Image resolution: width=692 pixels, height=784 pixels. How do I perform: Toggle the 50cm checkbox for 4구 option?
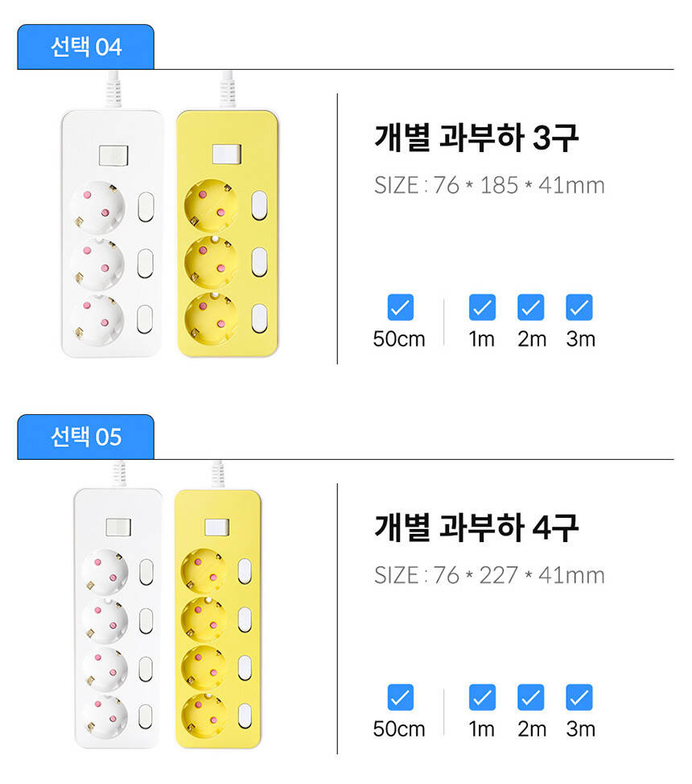pyautogui.click(x=400, y=697)
